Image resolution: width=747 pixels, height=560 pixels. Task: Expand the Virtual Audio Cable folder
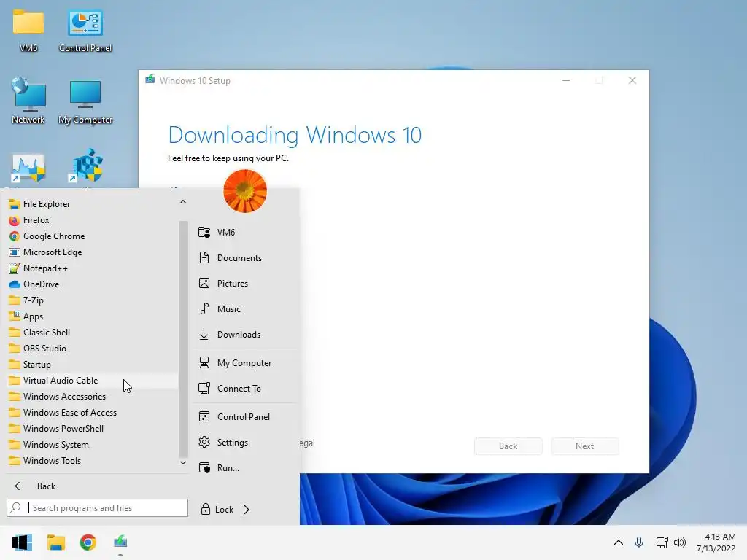[93, 381]
